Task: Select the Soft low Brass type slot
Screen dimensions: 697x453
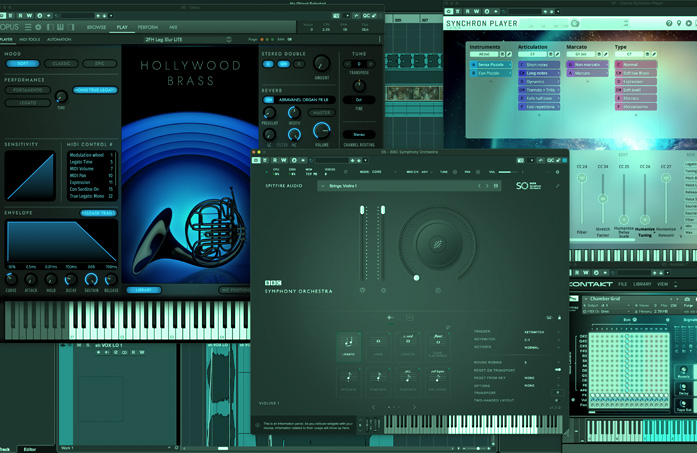Action: [x=636, y=73]
